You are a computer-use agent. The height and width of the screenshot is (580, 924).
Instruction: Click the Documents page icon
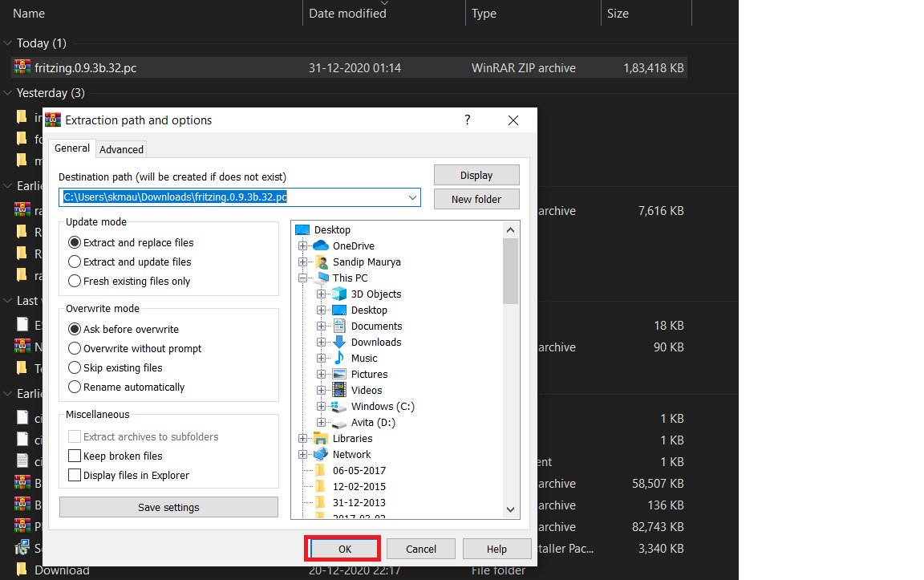point(339,326)
